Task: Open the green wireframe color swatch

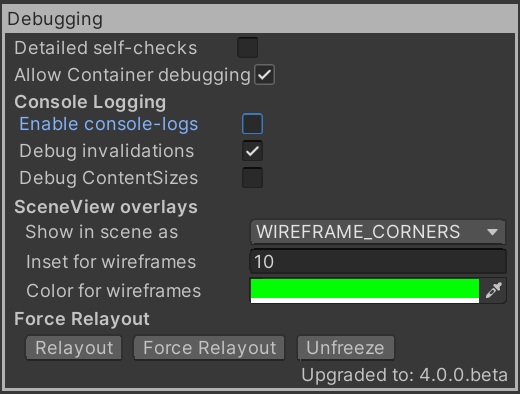Action: click(365, 291)
